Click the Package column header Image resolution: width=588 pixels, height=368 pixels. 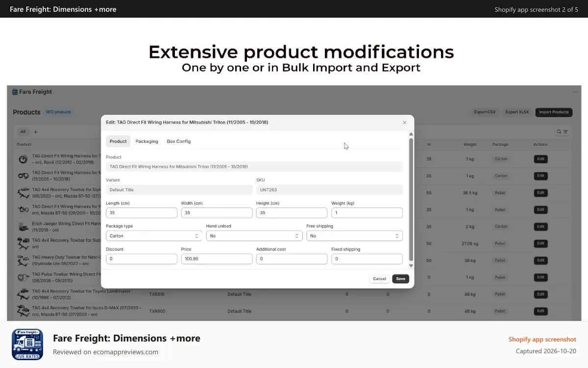click(x=500, y=145)
